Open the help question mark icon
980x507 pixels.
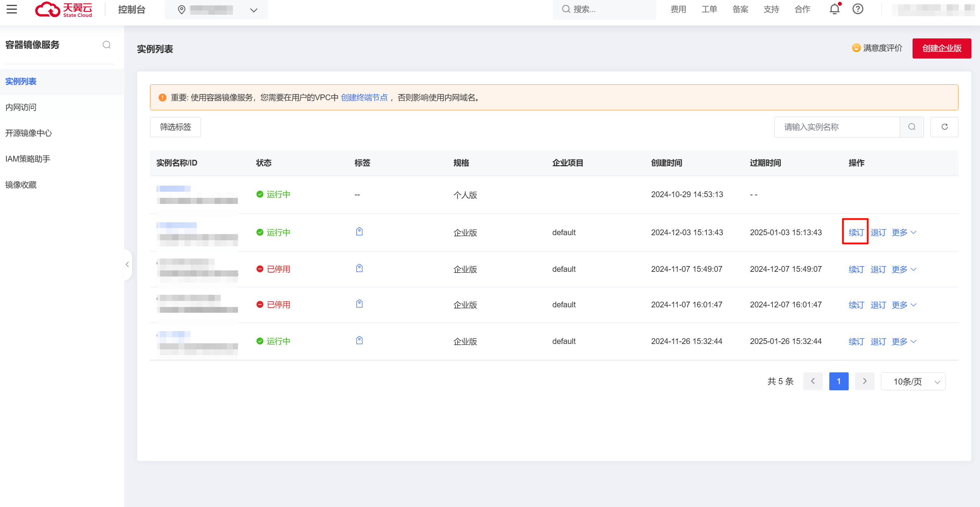pos(858,9)
